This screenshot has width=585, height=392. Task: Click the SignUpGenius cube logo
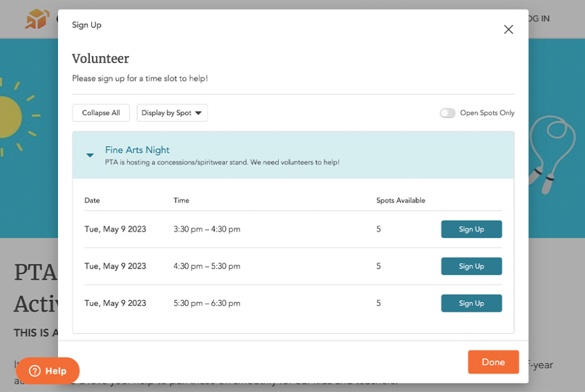tap(36, 18)
